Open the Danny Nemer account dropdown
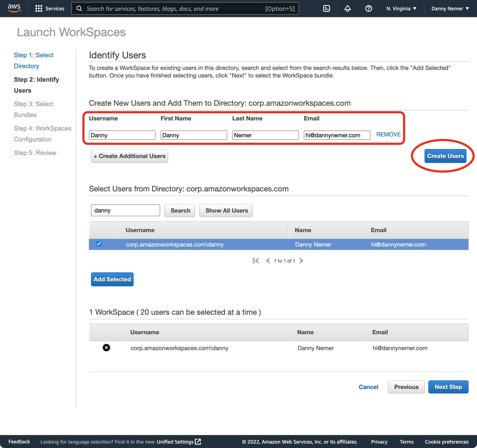477x448 pixels. [x=450, y=9]
